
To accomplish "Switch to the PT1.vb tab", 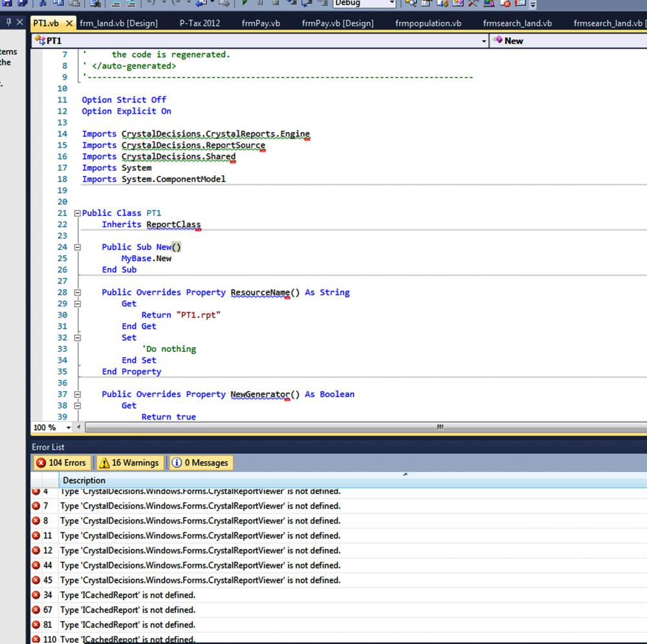I will click(46, 23).
